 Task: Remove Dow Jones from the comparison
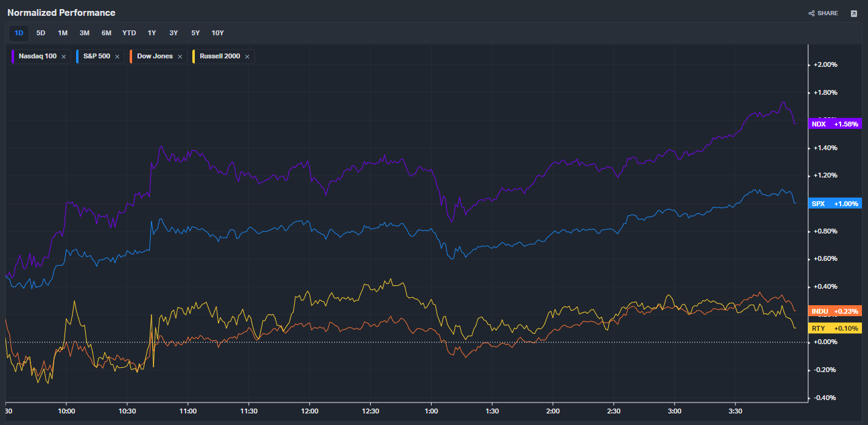(180, 57)
